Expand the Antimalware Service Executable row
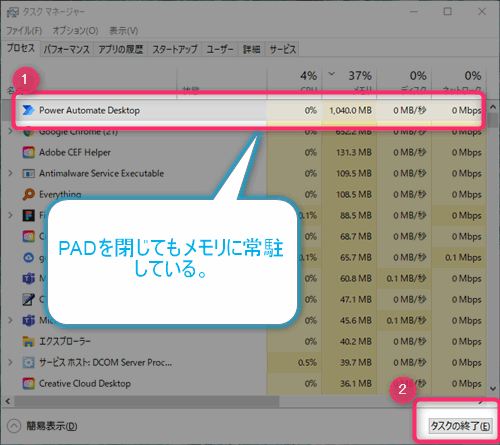 (10, 173)
